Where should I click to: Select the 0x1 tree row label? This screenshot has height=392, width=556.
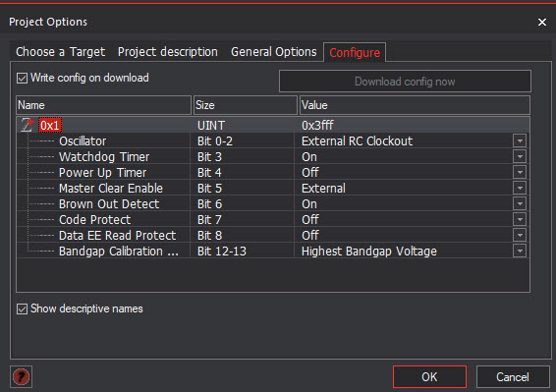point(50,125)
